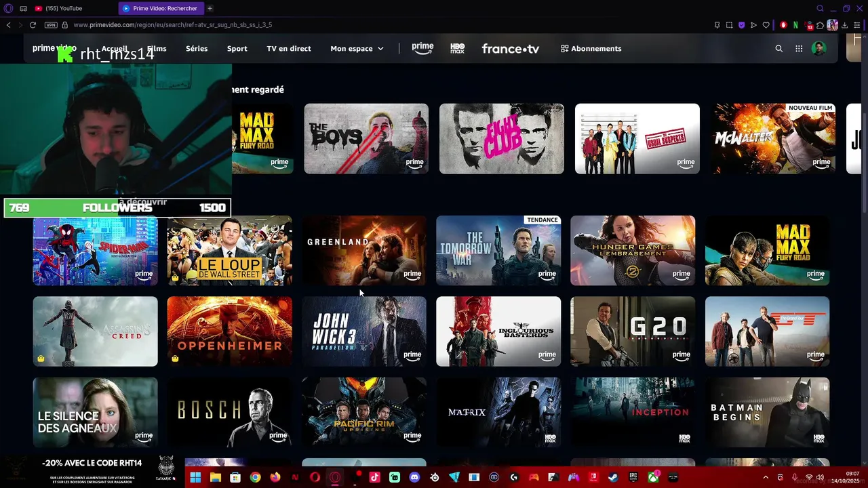Bookmark the page with the heart icon
The height and width of the screenshot is (488, 868).
(766, 25)
